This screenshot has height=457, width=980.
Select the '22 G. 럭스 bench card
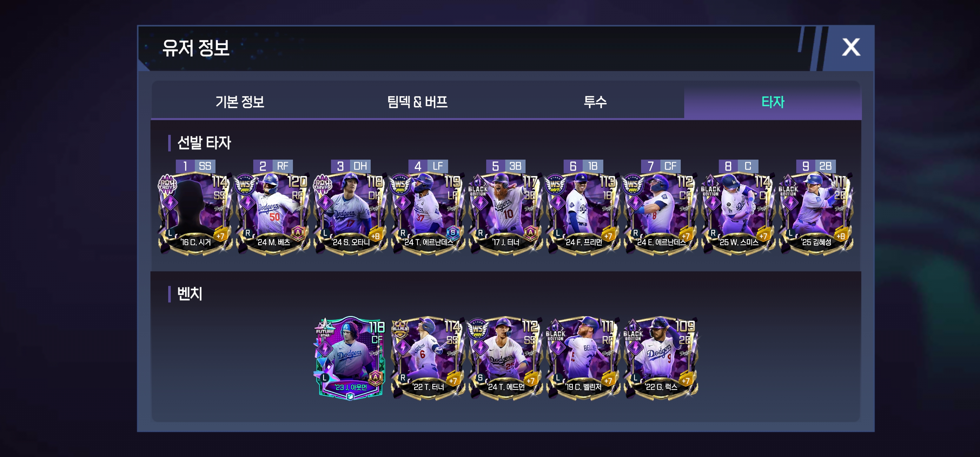(x=661, y=358)
